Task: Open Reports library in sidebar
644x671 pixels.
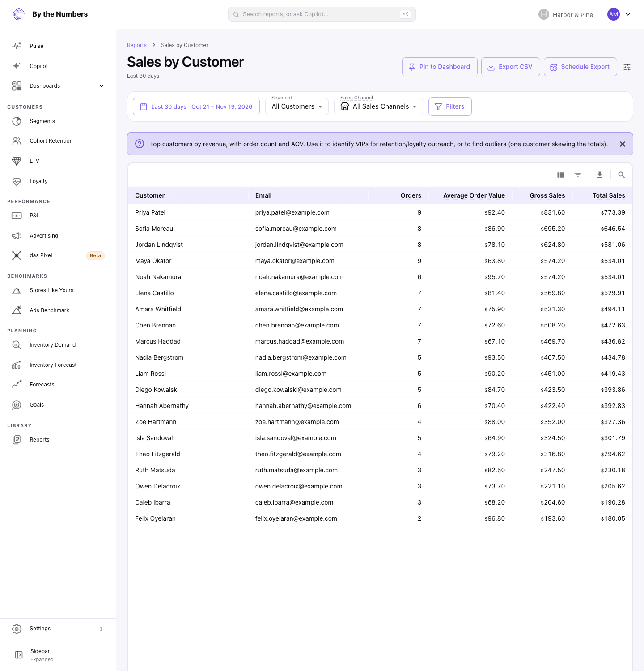Action: click(x=58, y=440)
